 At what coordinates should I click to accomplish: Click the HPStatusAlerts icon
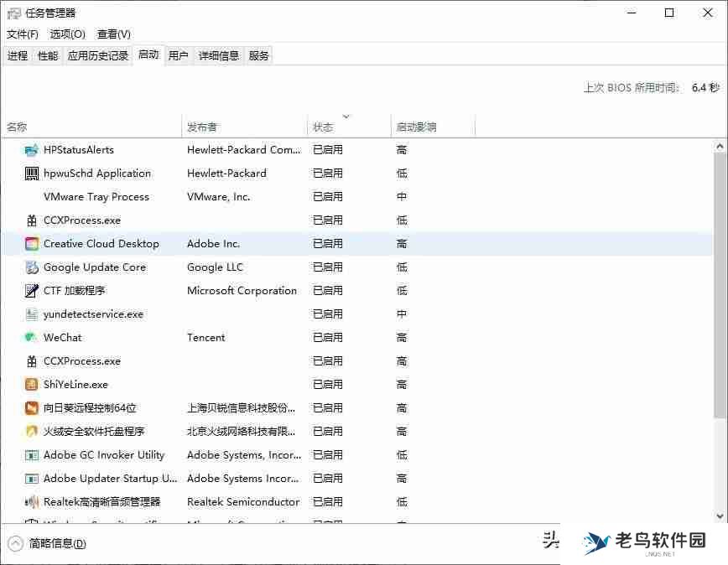(31, 150)
